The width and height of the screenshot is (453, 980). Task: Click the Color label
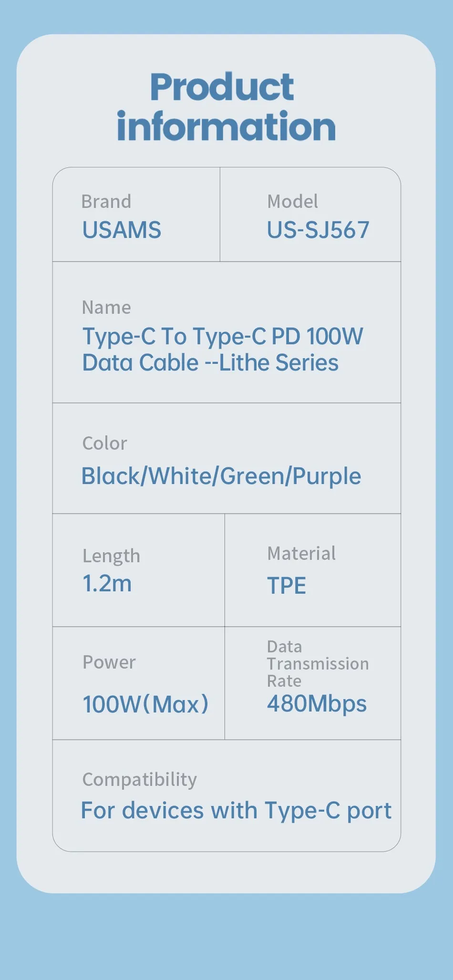click(105, 444)
